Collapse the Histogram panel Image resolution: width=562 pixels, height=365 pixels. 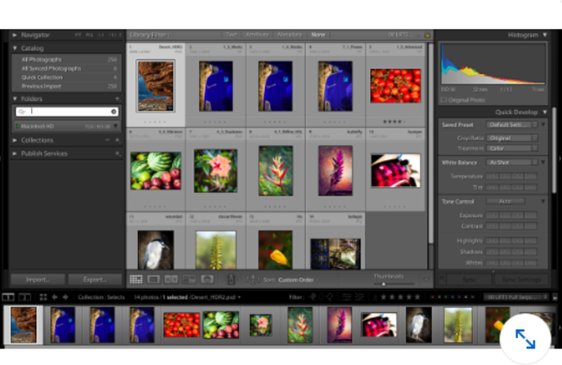coord(545,35)
